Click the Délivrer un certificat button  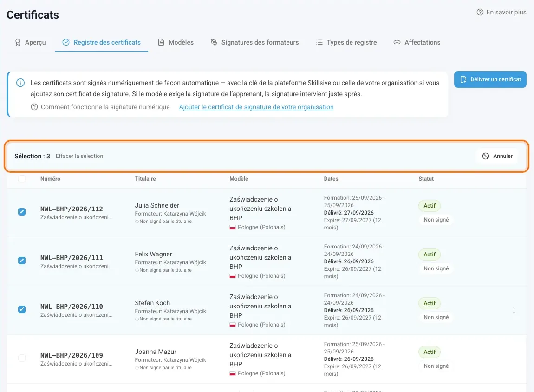point(490,79)
